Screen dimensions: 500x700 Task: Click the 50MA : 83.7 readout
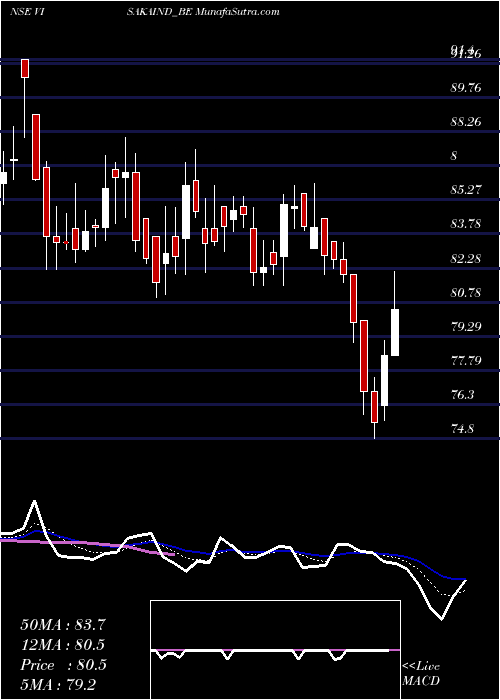pos(63,625)
